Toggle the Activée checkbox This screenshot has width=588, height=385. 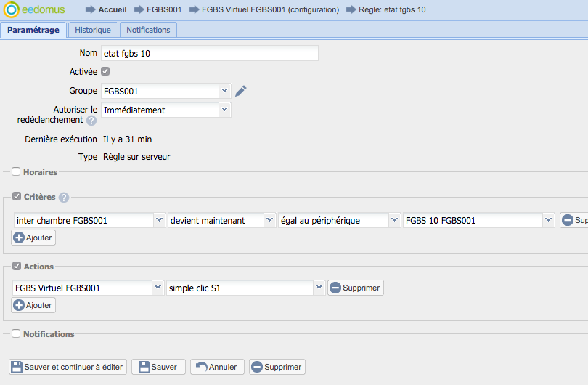105,71
